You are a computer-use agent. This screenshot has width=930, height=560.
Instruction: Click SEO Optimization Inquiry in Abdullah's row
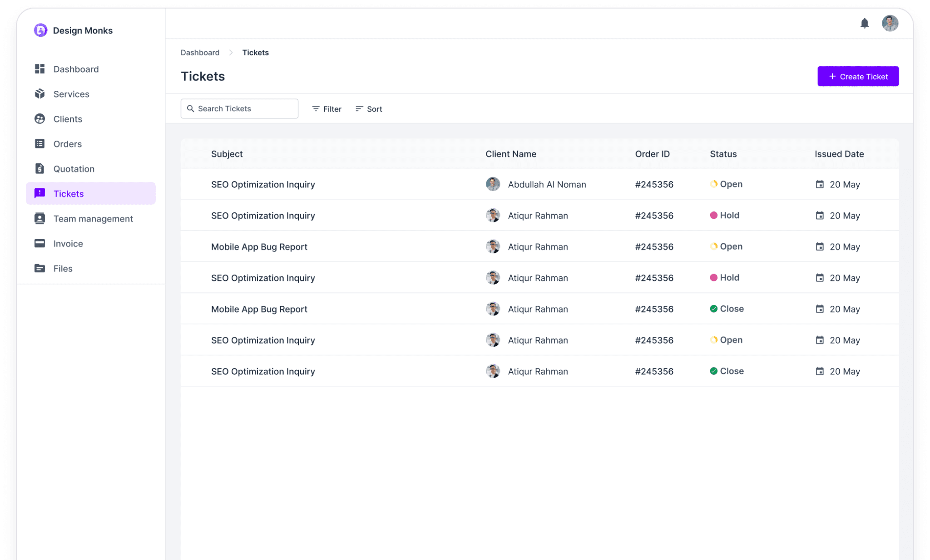pyautogui.click(x=263, y=184)
